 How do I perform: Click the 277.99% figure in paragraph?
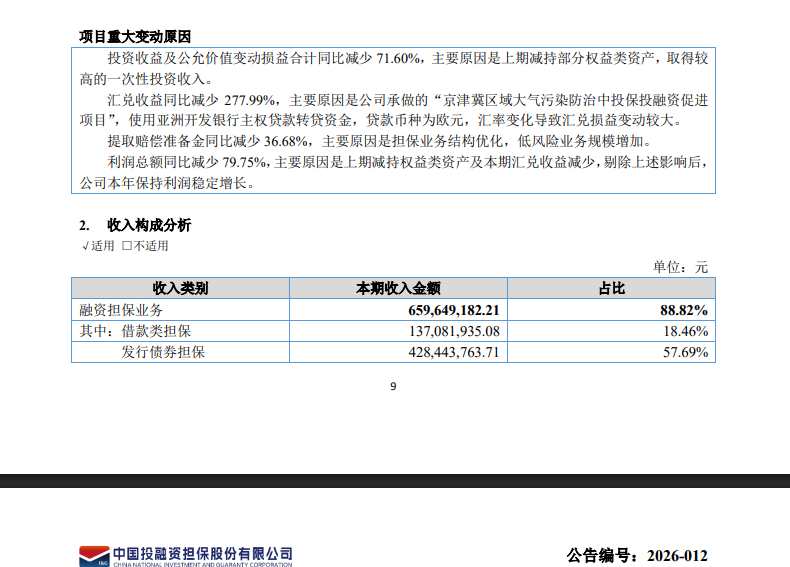[249, 100]
